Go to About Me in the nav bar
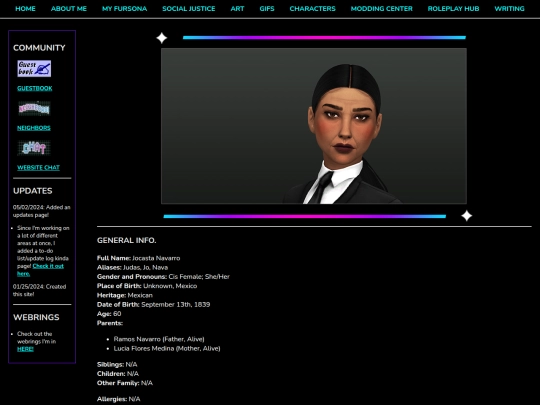 coord(69,9)
